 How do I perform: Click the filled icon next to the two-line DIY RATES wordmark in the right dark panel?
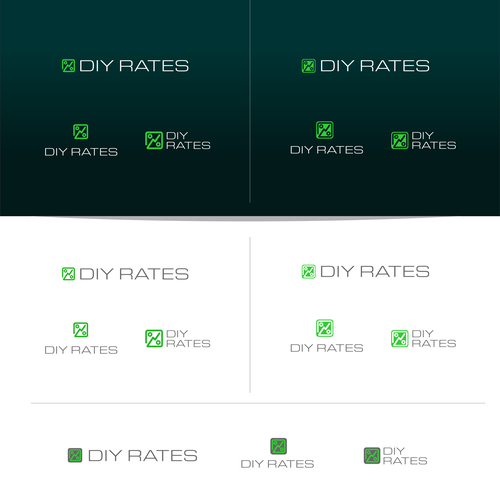pos(399,140)
